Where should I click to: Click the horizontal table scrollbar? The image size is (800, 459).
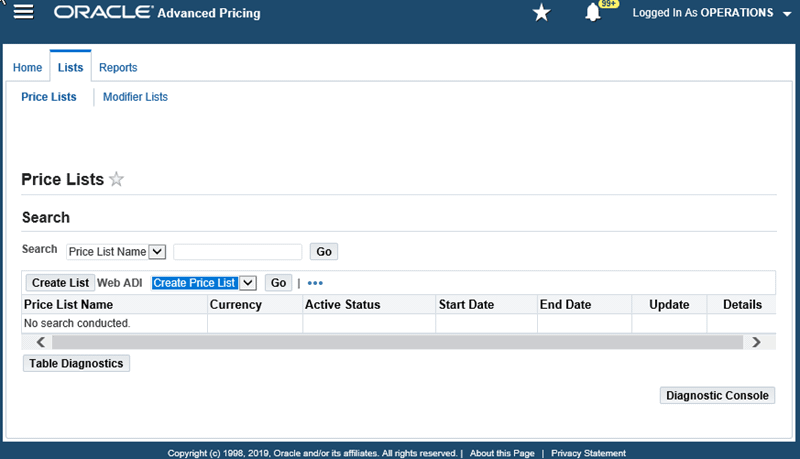point(398,342)
